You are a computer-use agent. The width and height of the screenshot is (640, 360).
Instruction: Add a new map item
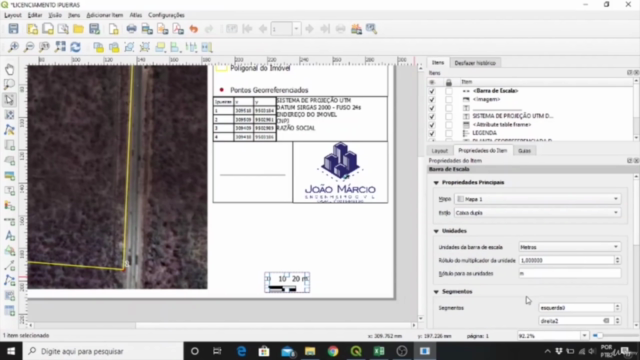point(9,145)
